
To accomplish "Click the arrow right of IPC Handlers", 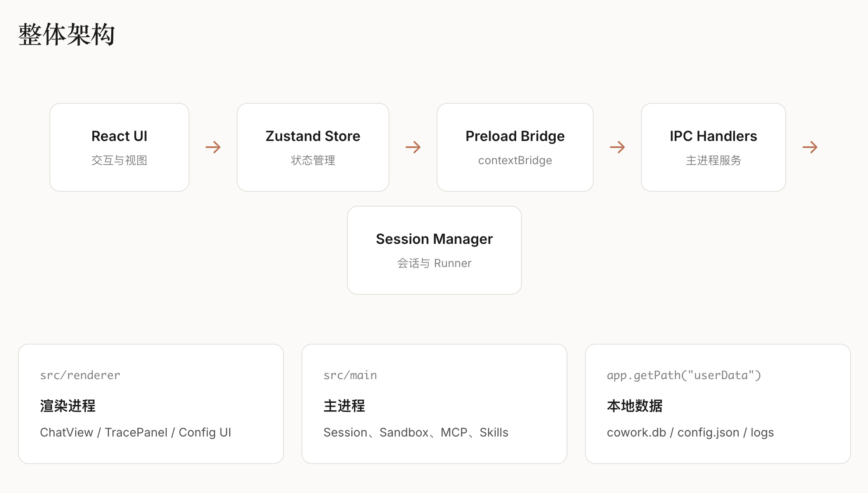I will (810, 147).
